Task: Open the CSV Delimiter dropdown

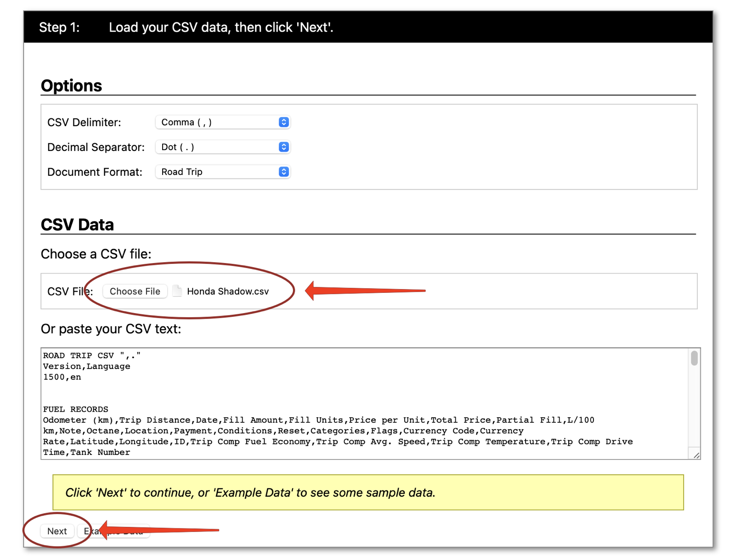Action: pos(222,122)
